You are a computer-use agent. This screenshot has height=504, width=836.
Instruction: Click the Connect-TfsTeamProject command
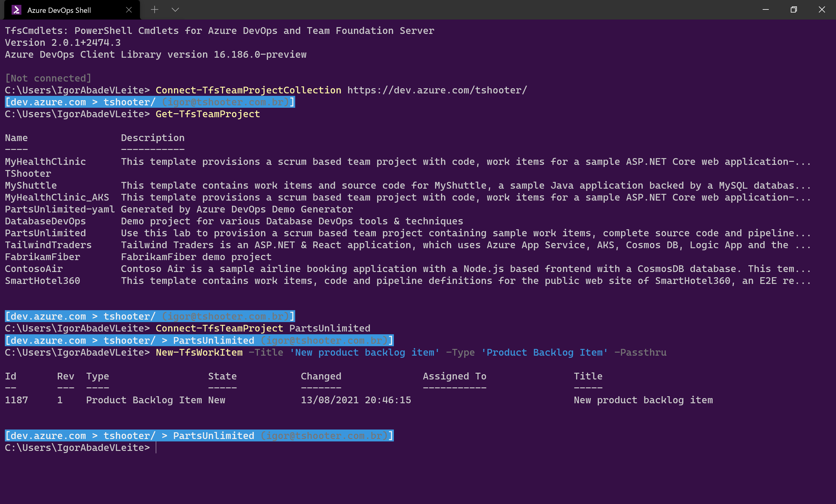pos(219,328)
